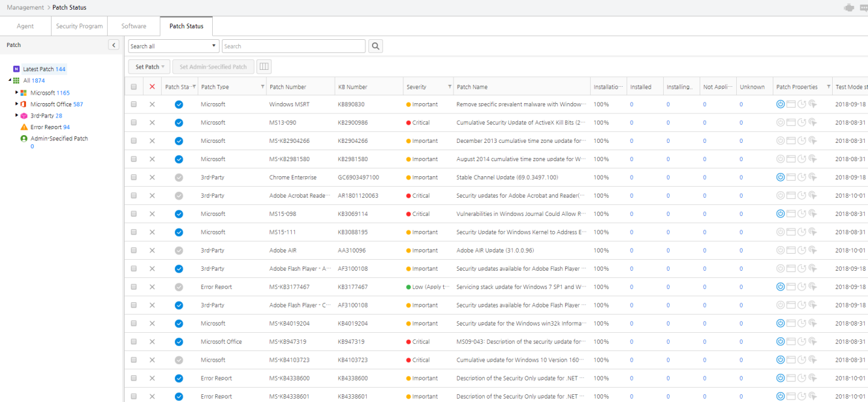Click gray status icon for Adobe AIR

[x=179, y=251]
